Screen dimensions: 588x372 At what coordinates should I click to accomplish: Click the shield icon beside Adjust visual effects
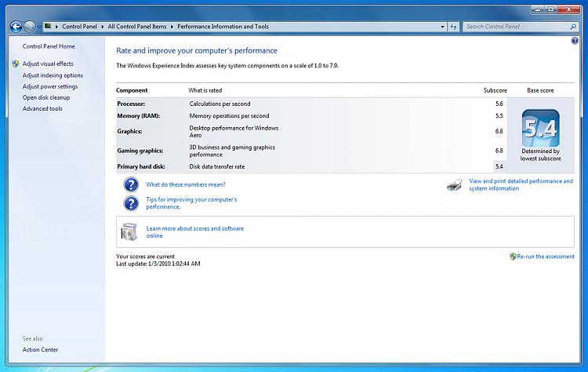16,64
